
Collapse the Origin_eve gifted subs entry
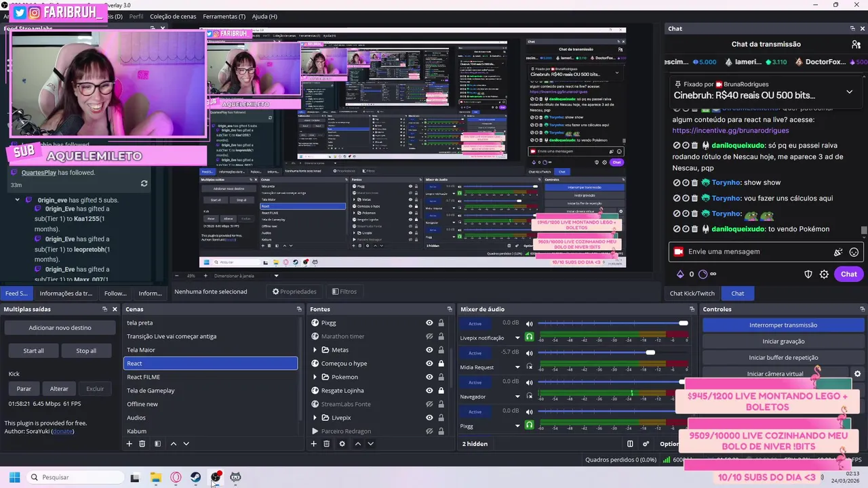pyautogui.click(x=17, y=200)
